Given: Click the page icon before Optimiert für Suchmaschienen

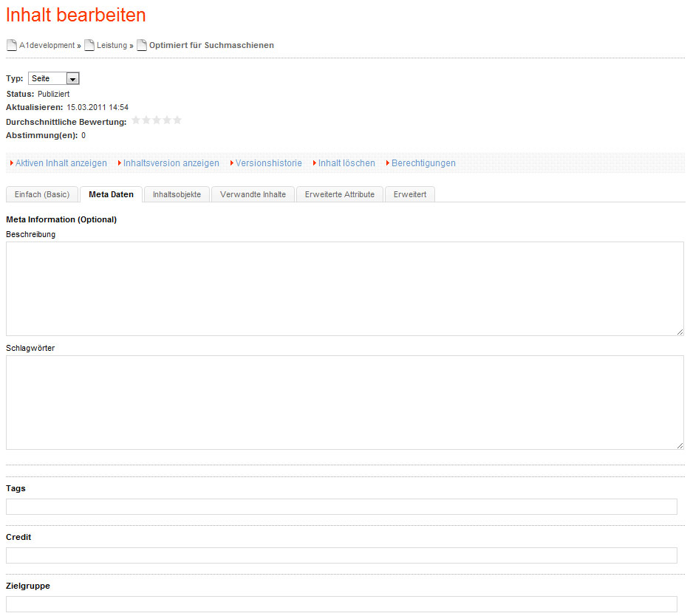Looking at the screenshot, I should click(x=142, y=45).
